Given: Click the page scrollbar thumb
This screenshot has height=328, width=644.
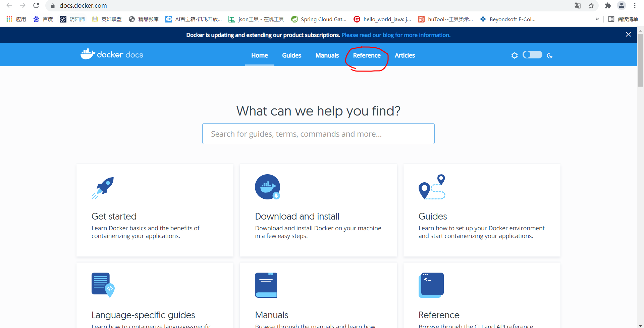Looking at the screenshot, I should pos(640,60).
